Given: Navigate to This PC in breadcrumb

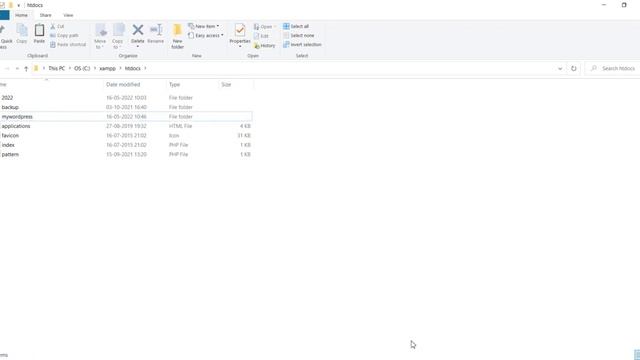Looking at the screenshot, I should pos(57,68).
